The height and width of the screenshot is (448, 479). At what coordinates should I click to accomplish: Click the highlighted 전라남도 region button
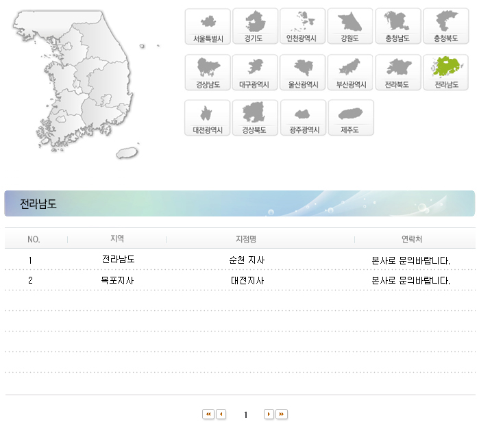445,73
